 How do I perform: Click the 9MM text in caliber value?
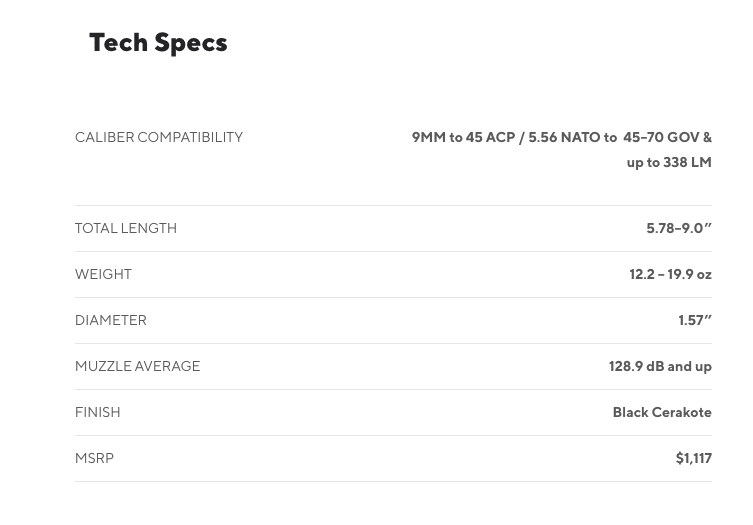428,137
